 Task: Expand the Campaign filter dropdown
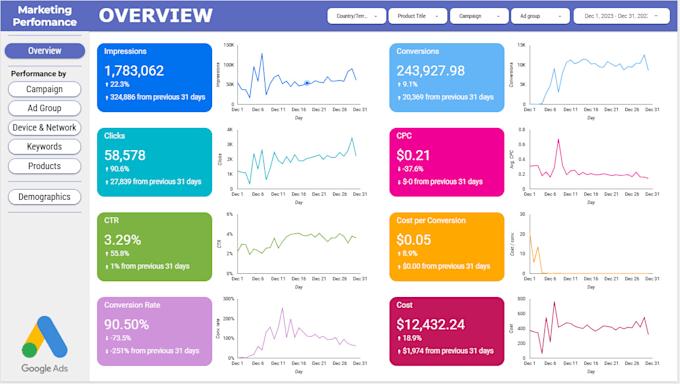click(479, 16)
